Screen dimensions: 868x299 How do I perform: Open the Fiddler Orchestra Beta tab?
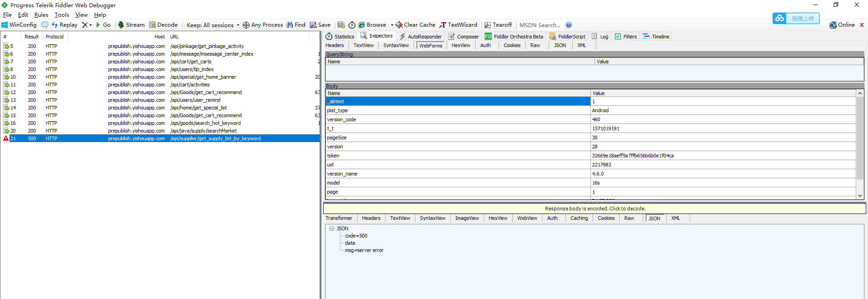514,37
